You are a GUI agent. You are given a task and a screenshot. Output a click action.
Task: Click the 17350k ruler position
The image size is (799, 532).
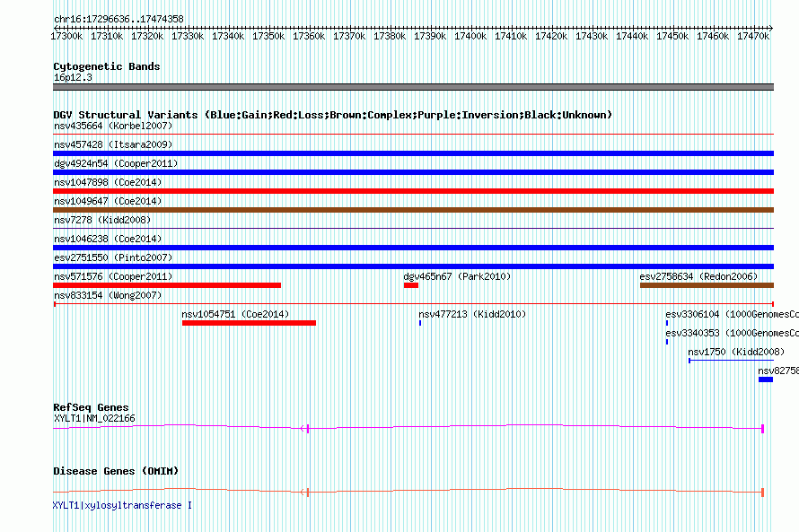tap(268, 36)
